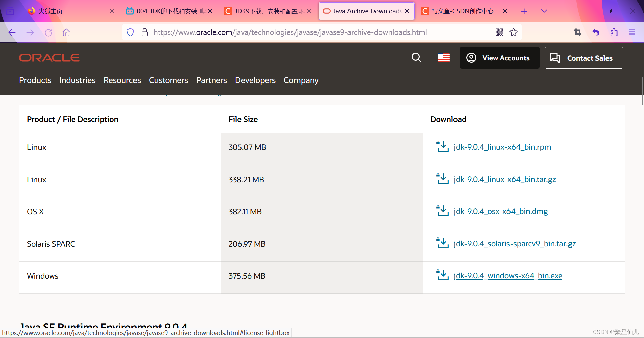Click the screenshot crop tool icon
This screenshot has height=338, width=644.
click(578, 32)
